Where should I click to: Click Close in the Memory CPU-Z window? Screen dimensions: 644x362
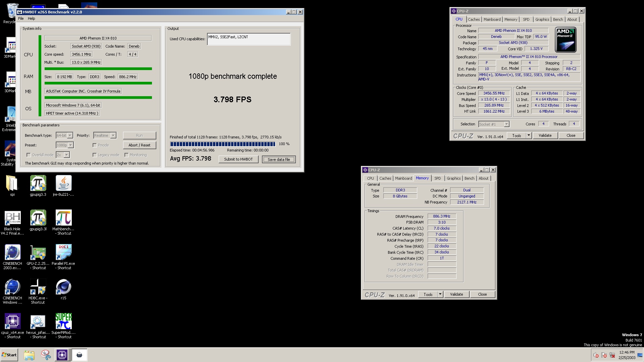[482, 294]
